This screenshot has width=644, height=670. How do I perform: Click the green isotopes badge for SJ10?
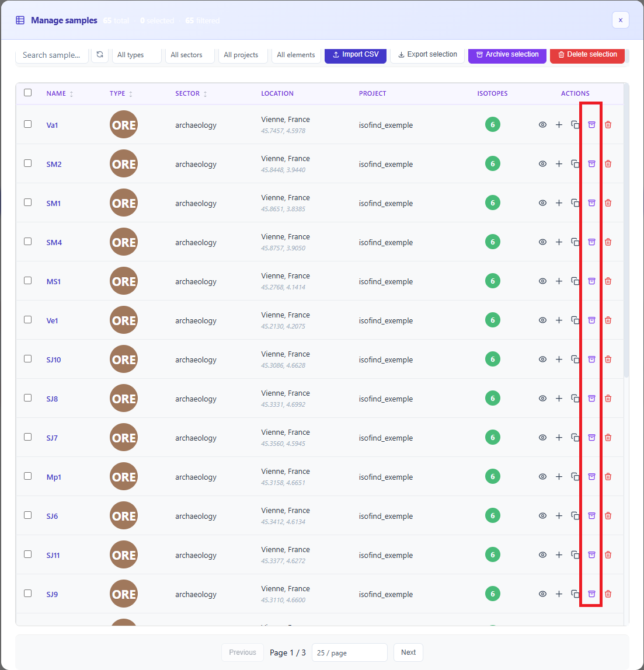tap(492, 359)
